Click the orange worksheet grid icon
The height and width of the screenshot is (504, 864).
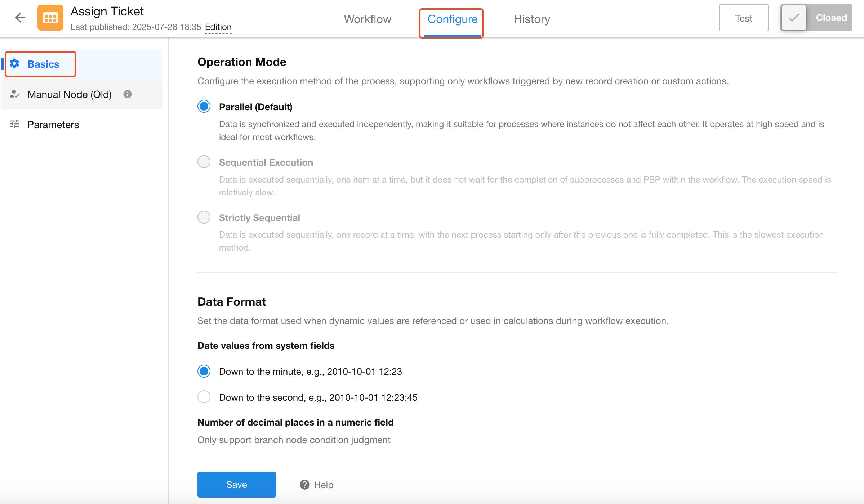tap(50, 18)
